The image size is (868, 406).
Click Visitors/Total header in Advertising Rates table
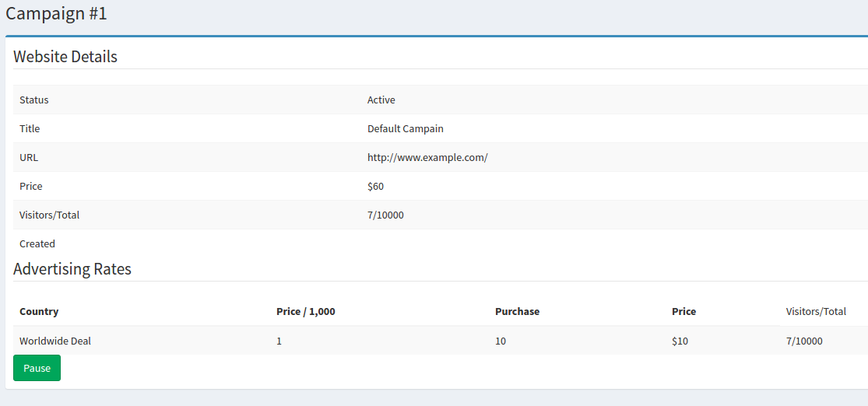tap(816, 311)
